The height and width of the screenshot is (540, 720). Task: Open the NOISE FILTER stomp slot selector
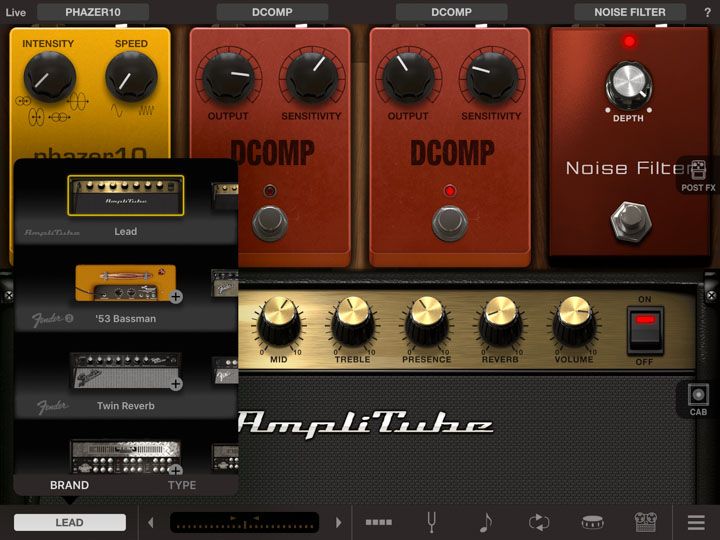coord(630,12)
